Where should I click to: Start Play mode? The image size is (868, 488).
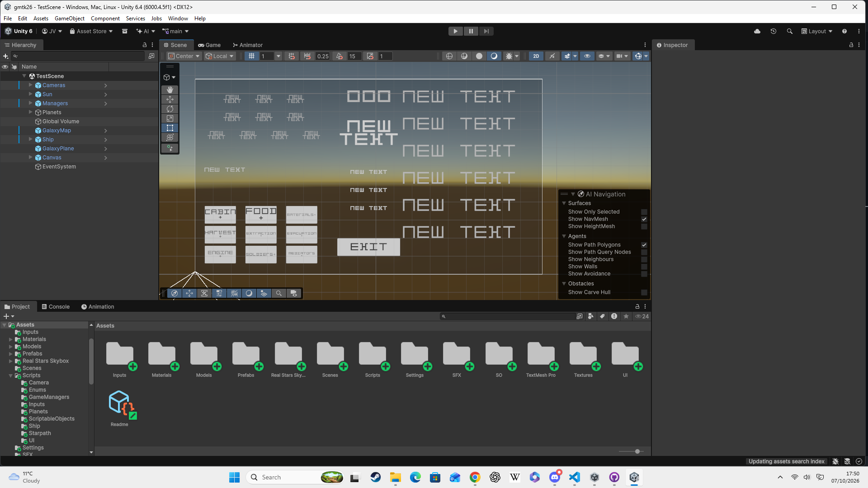[456, 31]
